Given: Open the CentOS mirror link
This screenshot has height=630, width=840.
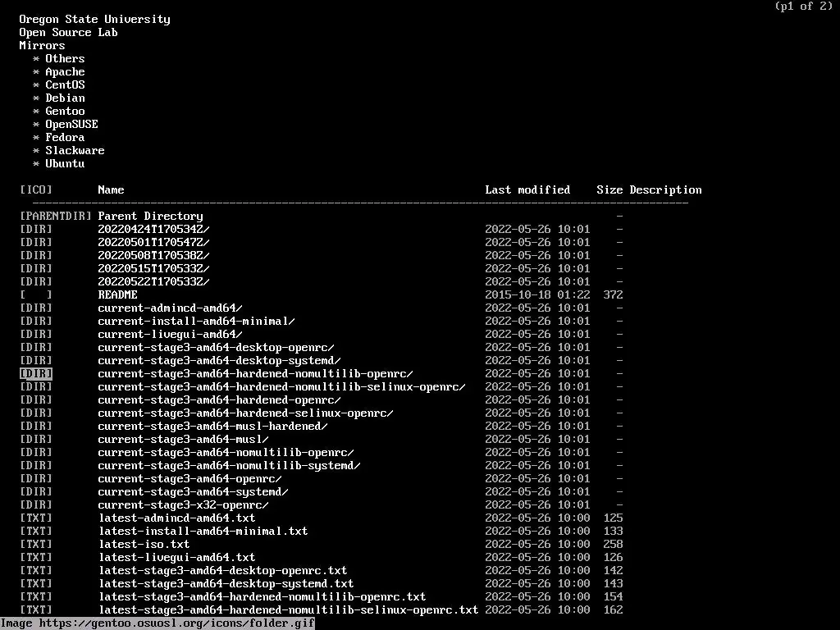Looking at the screenshot, I should [x=65, y=84].
